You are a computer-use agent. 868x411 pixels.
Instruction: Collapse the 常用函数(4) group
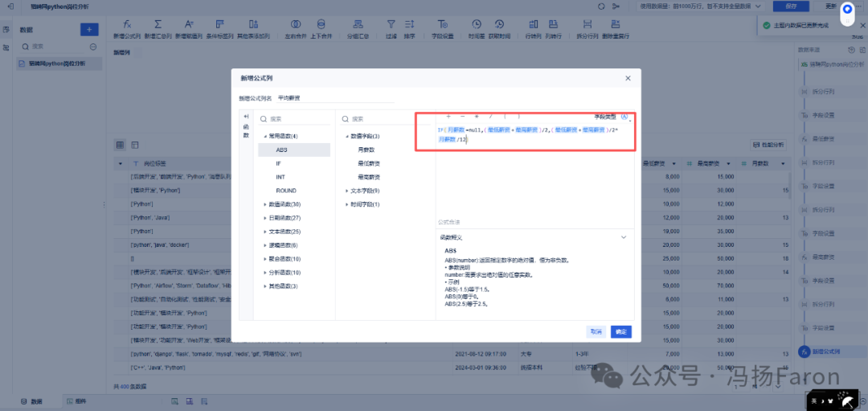click(x=265, y=136)
